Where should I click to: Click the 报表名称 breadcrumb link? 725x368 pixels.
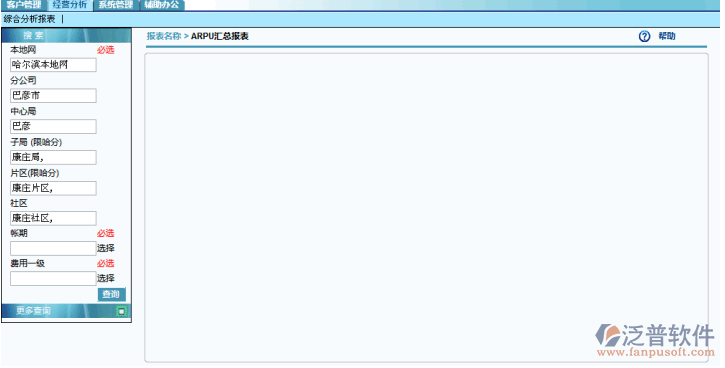pos(164,36)
